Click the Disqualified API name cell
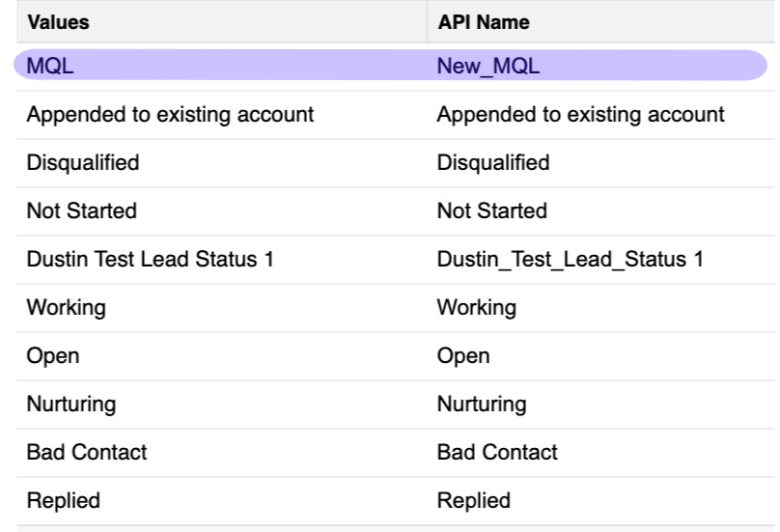The image size is (780, 532). (x=493, y=162)
